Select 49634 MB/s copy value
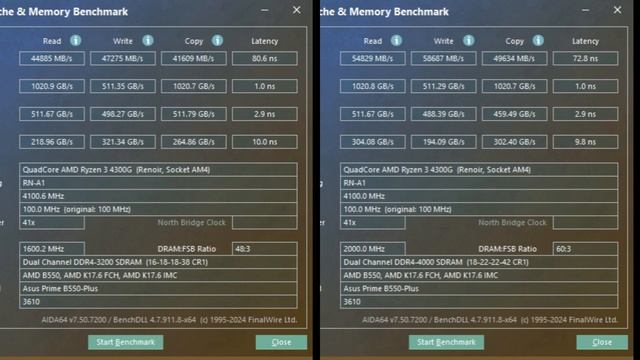 click(x=514, y=58)
